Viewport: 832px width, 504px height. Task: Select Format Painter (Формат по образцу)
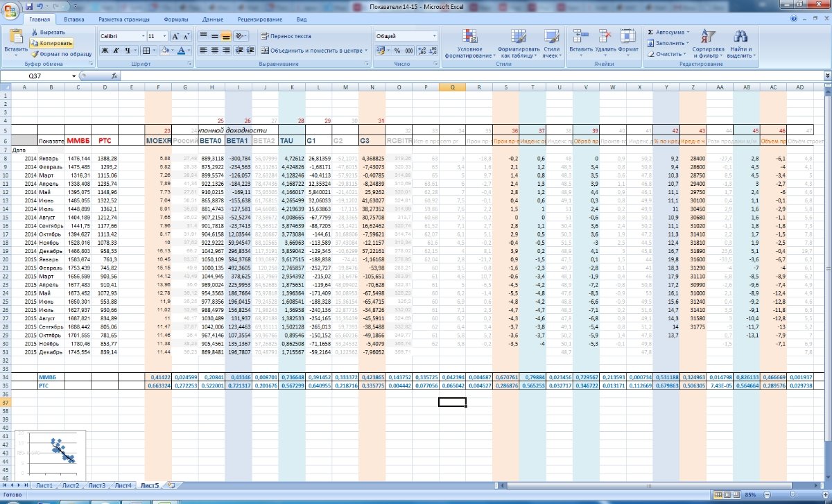coord(61,53)
